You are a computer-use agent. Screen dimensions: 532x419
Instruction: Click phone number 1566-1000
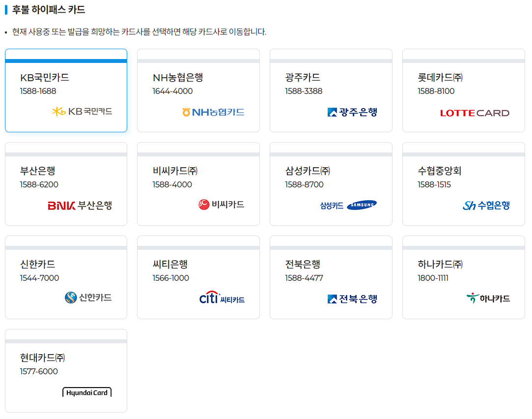(170, 278)
